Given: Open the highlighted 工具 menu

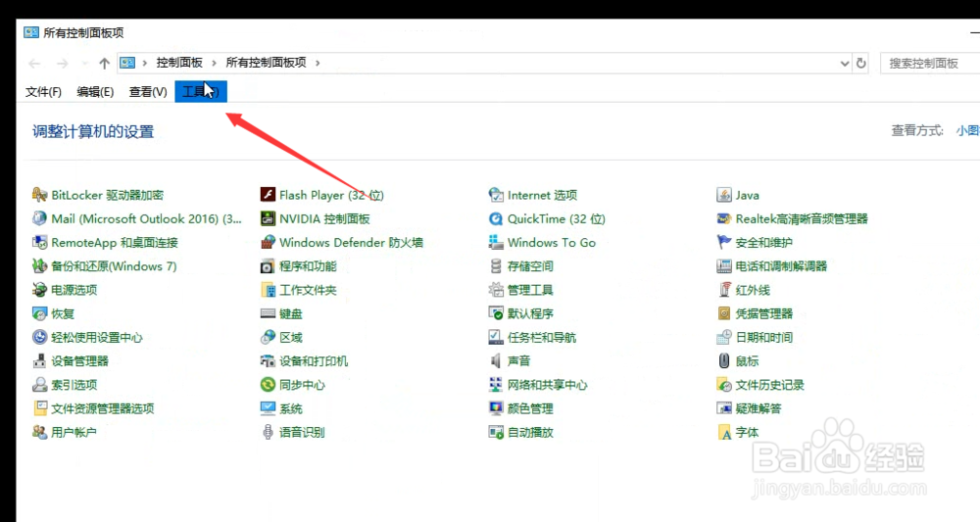Looking at the screenshot, I should (x=201, y=92).
